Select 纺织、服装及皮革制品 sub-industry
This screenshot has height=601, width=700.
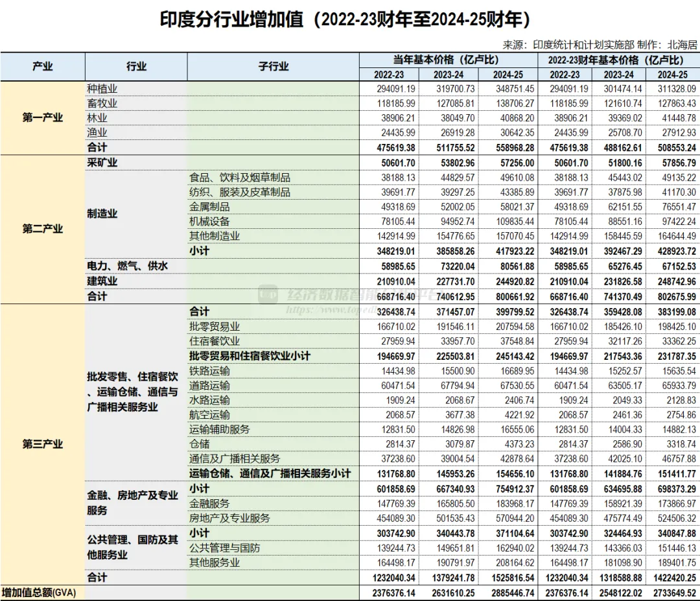[x=240, y=193]
